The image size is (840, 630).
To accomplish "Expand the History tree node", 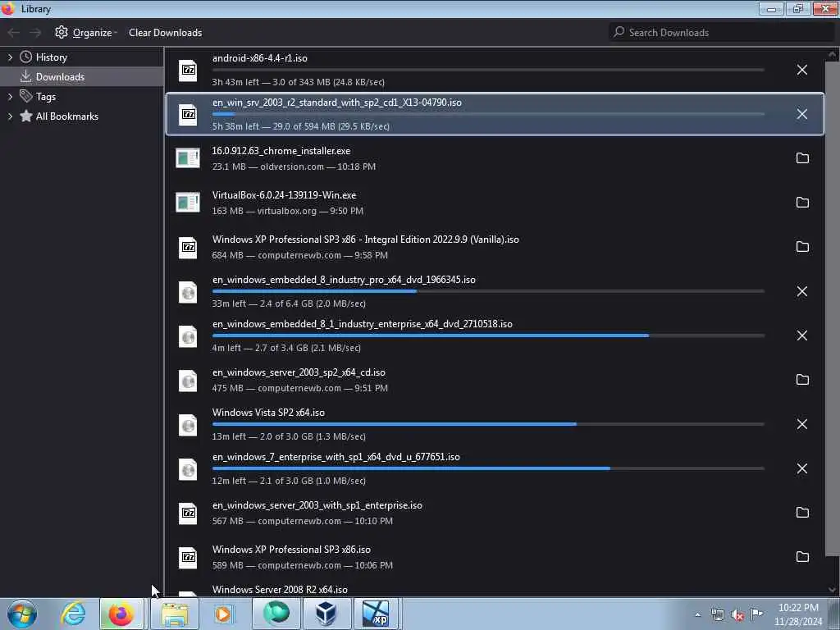I will 10,57.
